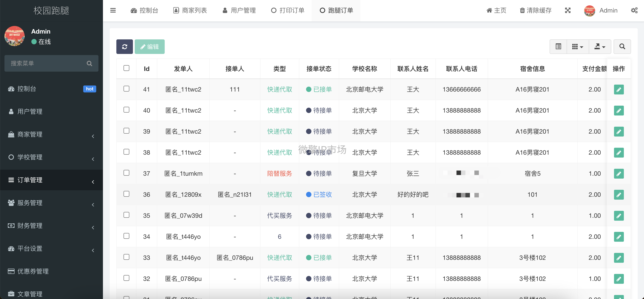Click the edit pencil icon for order 35
This screenshot has width=644, height=299.
(x=619, y=216)
